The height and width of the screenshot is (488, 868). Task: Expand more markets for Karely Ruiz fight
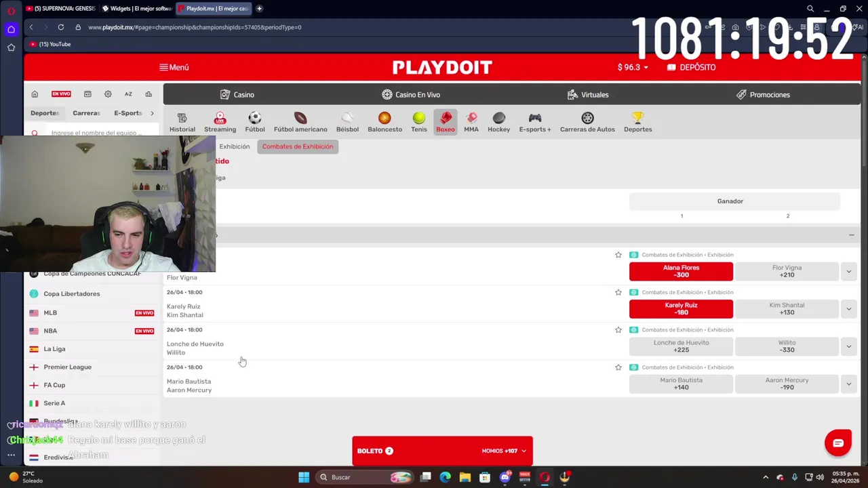[848, 308]
